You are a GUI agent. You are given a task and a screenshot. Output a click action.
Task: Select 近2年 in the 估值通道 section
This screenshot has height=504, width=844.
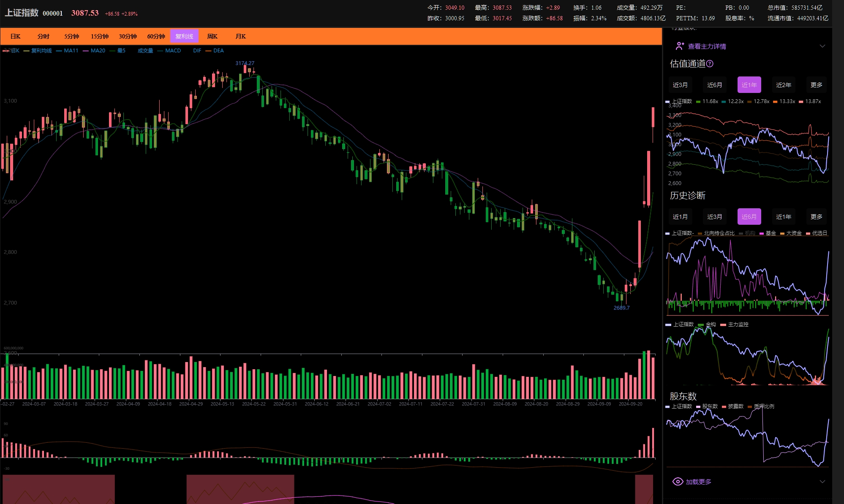coord(784,85)
